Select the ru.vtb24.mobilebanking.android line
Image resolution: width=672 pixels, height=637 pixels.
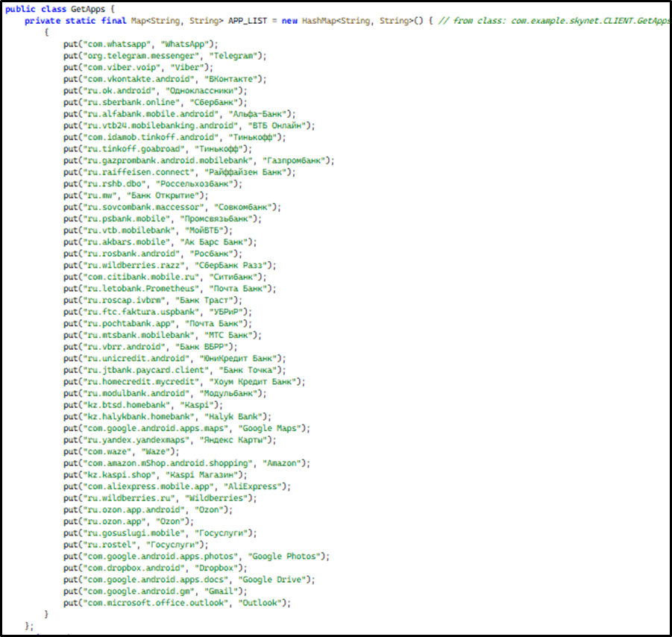click(189, 125)
